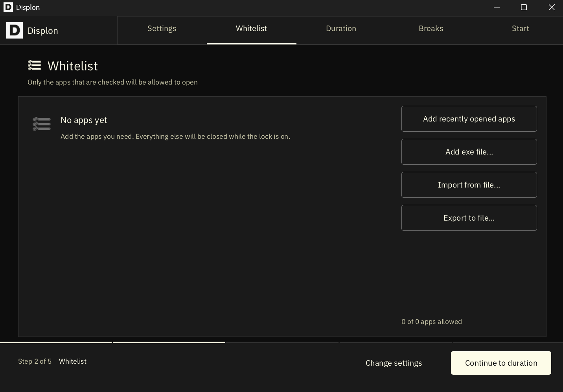This screenshot has height=392, width=563.
Task: Minimize the Displon window
Action: (x=497, y=7)
